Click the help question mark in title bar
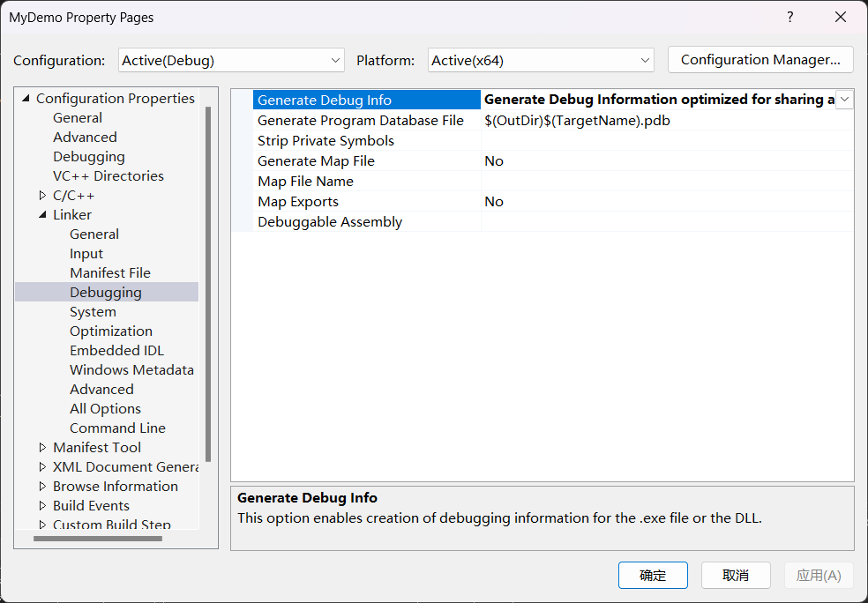 coord(790,17)
